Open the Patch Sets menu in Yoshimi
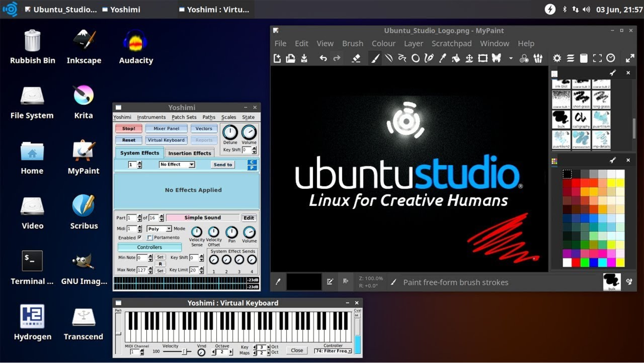Screen dimensions: 644x364 [x=184, y=117]
